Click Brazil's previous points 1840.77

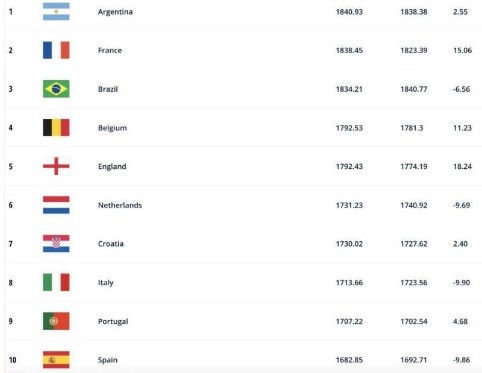(x=414, y=89)
